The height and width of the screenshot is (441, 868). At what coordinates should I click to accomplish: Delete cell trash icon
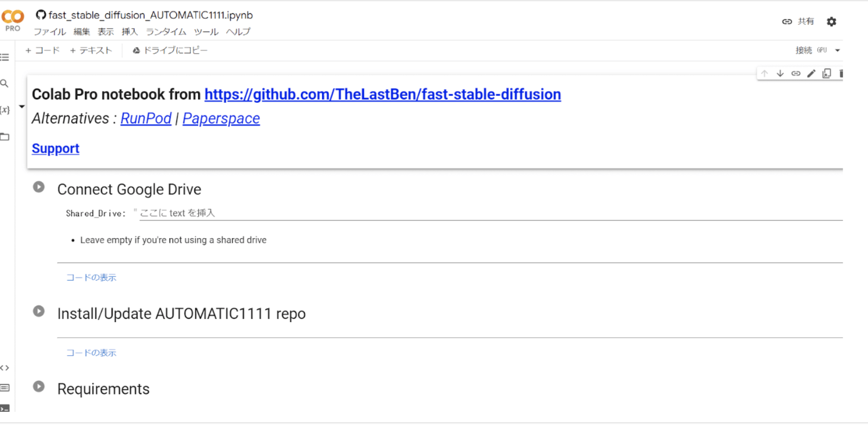click(x=841, y=73)
